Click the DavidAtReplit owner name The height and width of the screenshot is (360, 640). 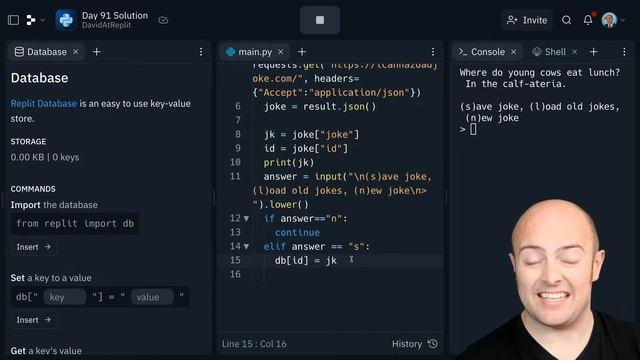tap(106, 25)
